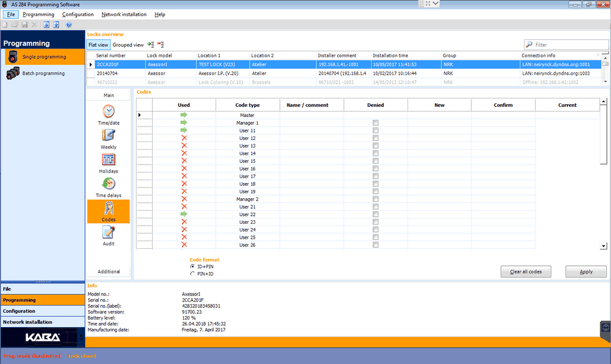Click the Code type column header

coord(248,105)
